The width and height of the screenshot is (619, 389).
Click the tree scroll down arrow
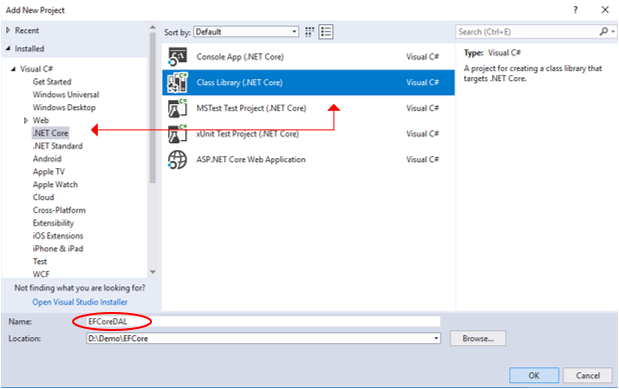[x=153, y=272]
